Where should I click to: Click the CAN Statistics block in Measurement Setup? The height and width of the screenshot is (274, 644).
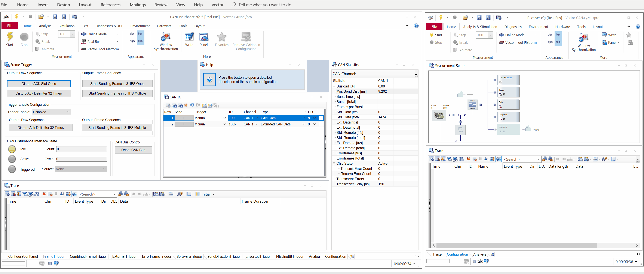(x=508, y=80)
